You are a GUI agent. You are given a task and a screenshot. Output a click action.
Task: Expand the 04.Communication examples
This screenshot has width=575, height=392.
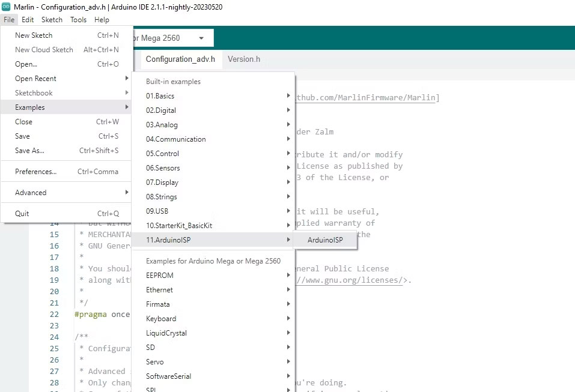213,139
